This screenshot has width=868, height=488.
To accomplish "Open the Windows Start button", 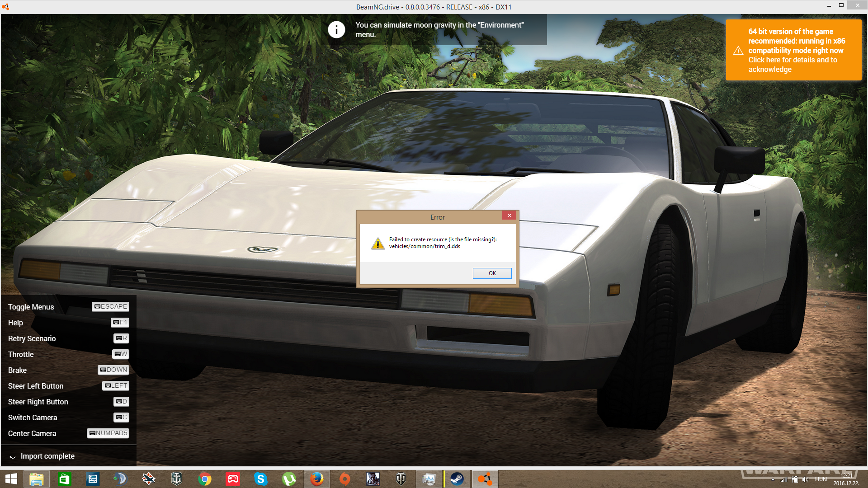I will (x=11, y=479).
